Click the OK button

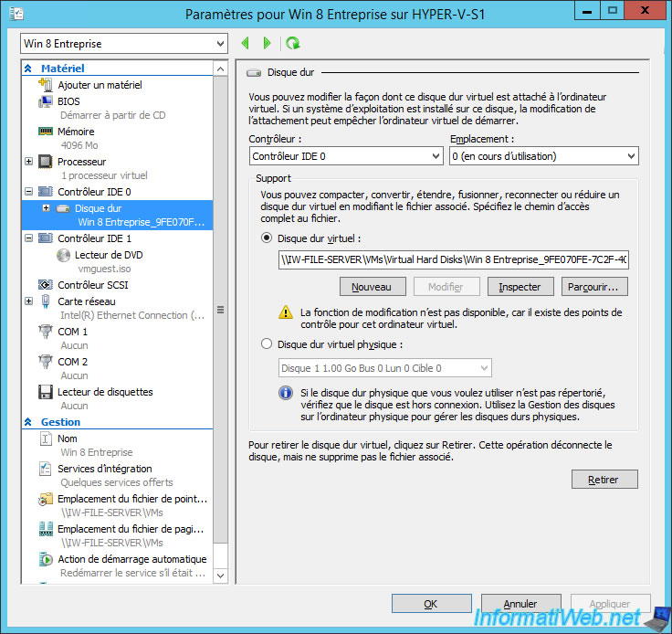(x=431, y=604)
